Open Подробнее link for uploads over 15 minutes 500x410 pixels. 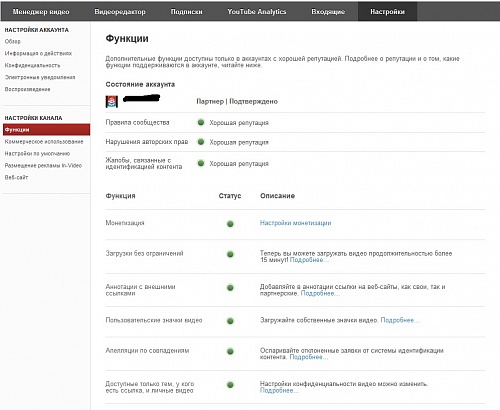point(309,260)
